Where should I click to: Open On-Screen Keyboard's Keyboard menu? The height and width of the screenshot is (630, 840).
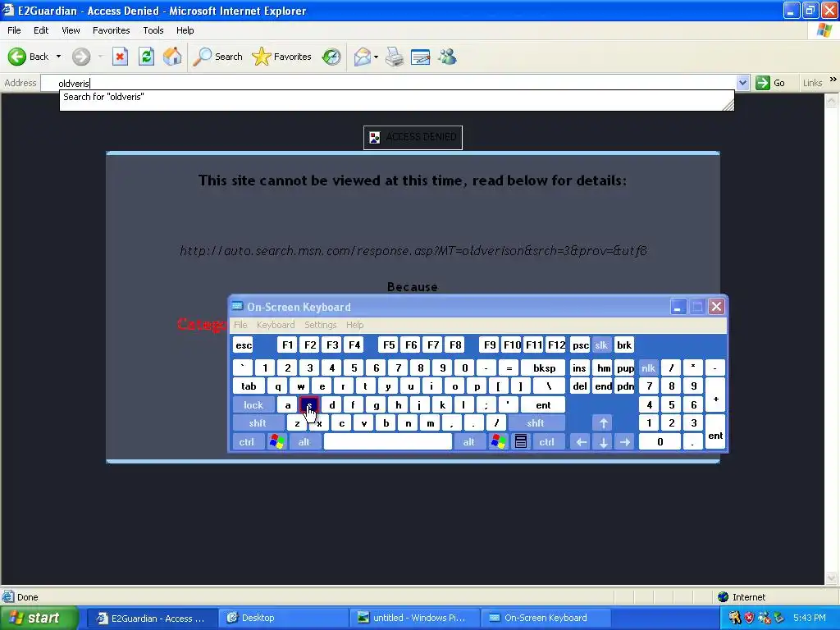[276, 325]
